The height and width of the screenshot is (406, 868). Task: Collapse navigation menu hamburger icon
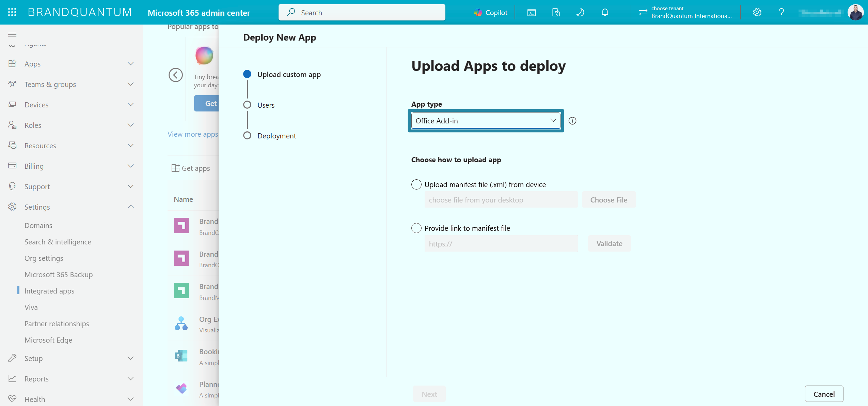[x=12, y=34]
